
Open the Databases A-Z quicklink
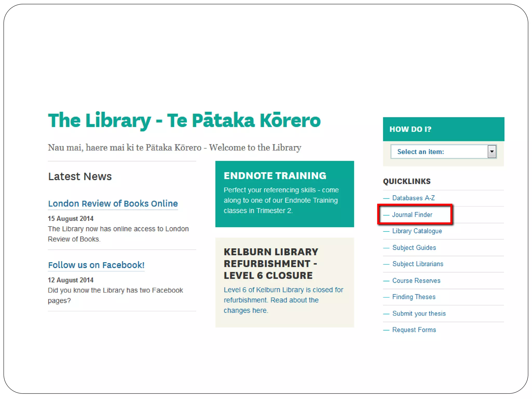click(413, 198)
